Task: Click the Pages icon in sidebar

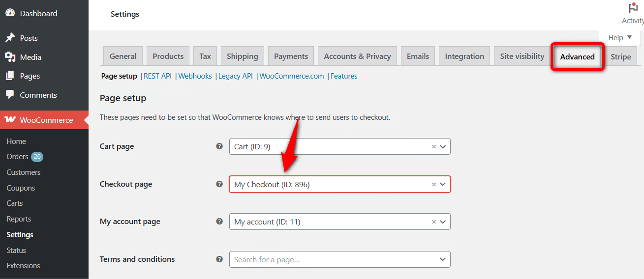Action: click(x=10, y=76)
